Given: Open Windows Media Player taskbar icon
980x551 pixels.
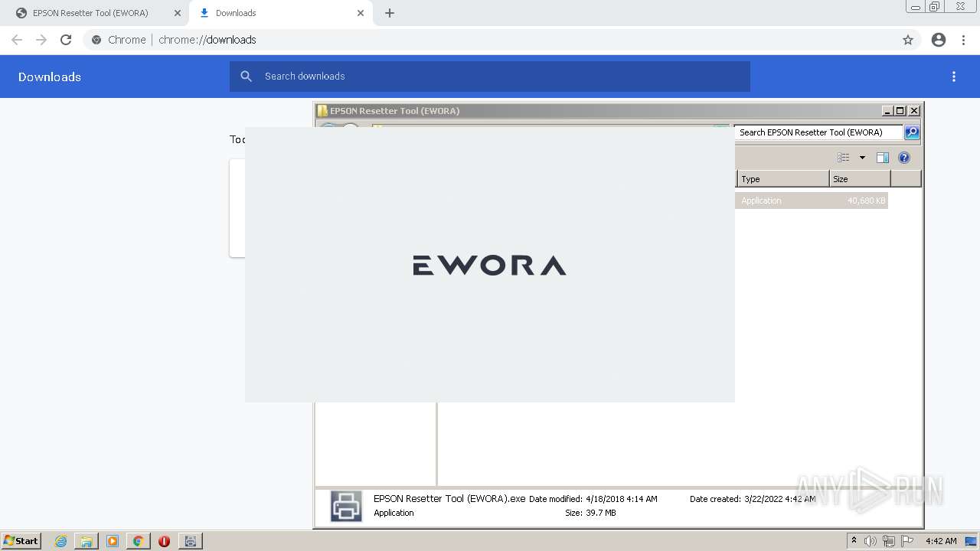Looking at the screenshot, I should pos(113,541).
